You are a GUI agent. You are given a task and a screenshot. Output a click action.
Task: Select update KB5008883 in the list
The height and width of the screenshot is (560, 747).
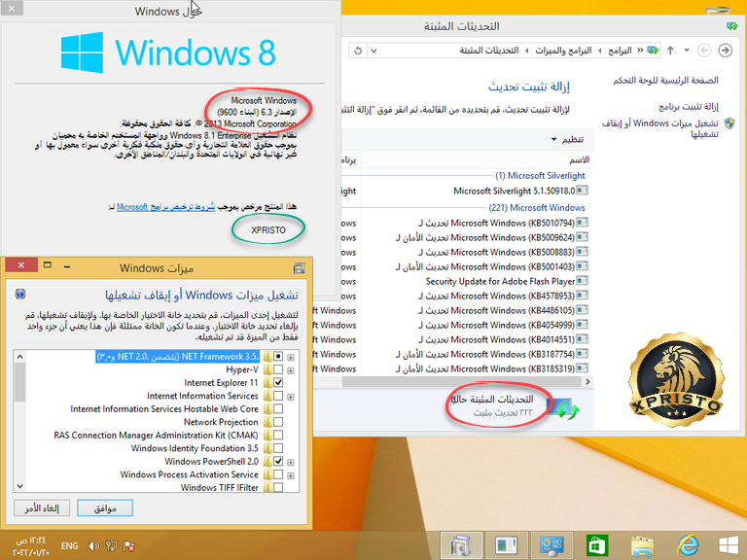coord(503,252)
